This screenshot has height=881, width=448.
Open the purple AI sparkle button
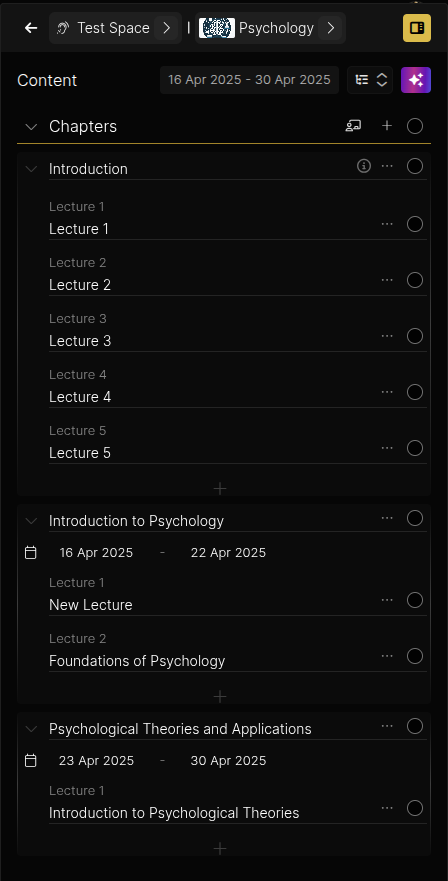pyautogui.click(x=416, y=80)
